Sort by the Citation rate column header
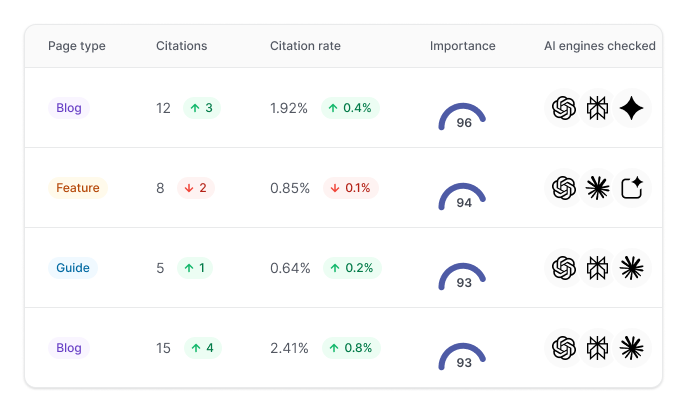This screenshot has width=687, height=412. point(305,46)
